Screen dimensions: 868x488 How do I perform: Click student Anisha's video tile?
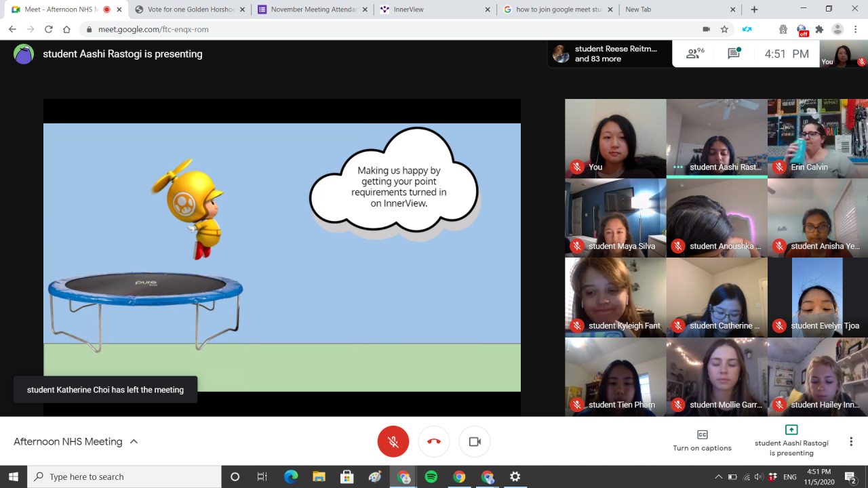point(818,218)
